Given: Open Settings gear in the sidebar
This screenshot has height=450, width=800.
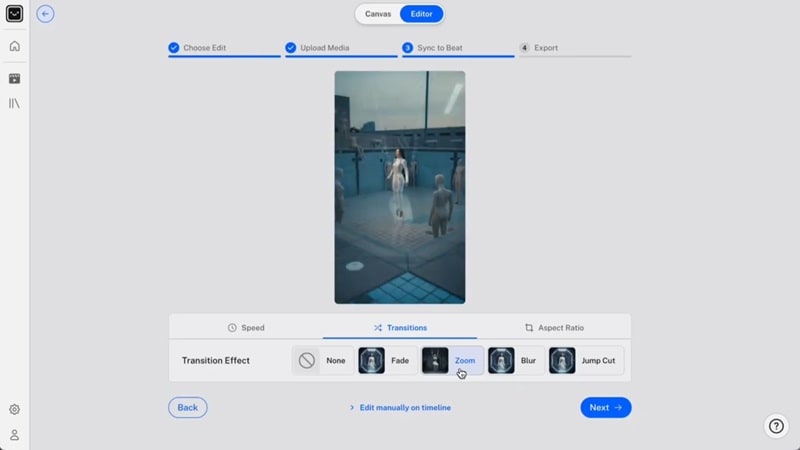Looking at the screenshot, I should click(x=14, y=409).
